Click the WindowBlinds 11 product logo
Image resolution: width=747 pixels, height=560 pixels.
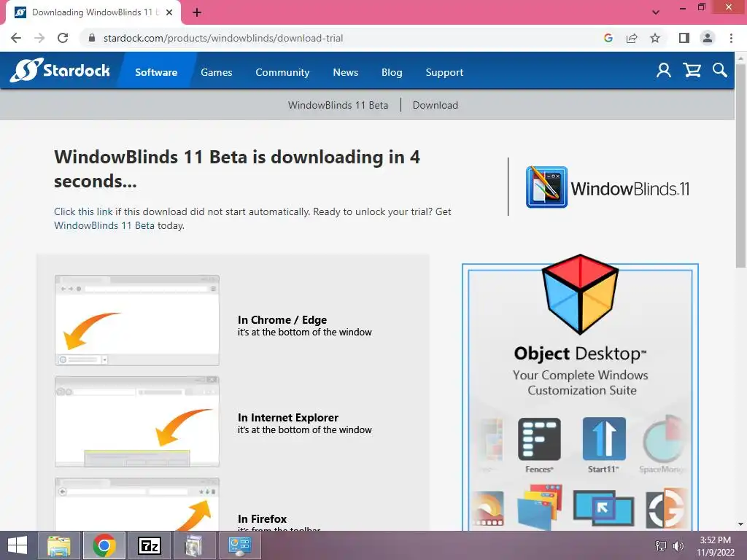pyautogui.click(x=608, y=187)
